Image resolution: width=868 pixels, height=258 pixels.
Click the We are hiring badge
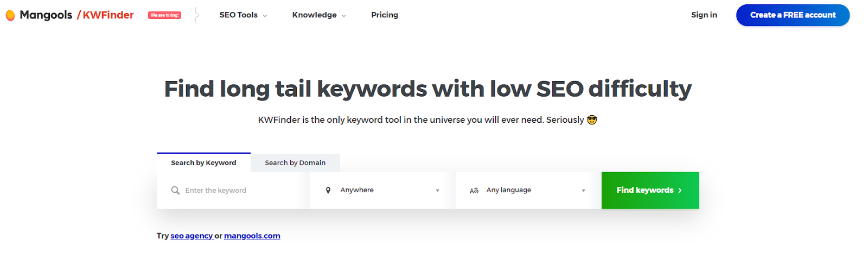[164, 15]
